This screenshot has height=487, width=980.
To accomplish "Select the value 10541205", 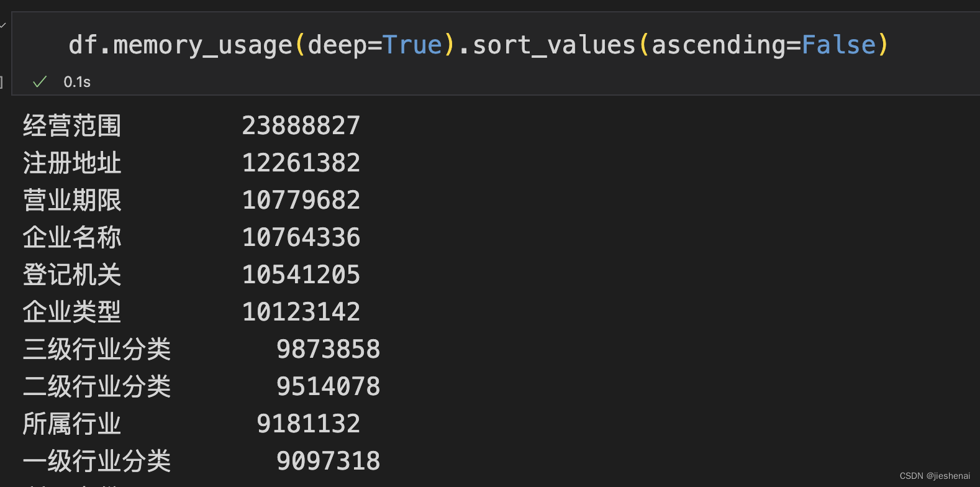I will coord(301,275).
